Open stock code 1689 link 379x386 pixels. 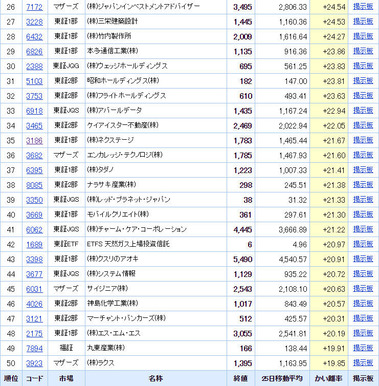coord(34,245)
